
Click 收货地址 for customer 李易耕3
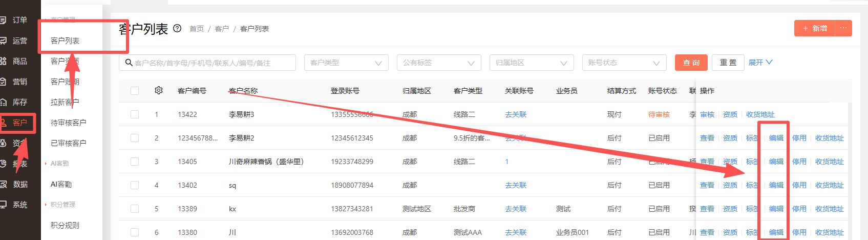[760, 114]
